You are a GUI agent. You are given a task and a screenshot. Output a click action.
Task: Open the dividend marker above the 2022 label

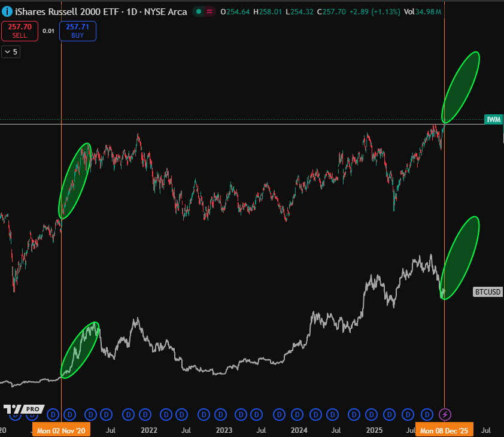tap(145, 414)
